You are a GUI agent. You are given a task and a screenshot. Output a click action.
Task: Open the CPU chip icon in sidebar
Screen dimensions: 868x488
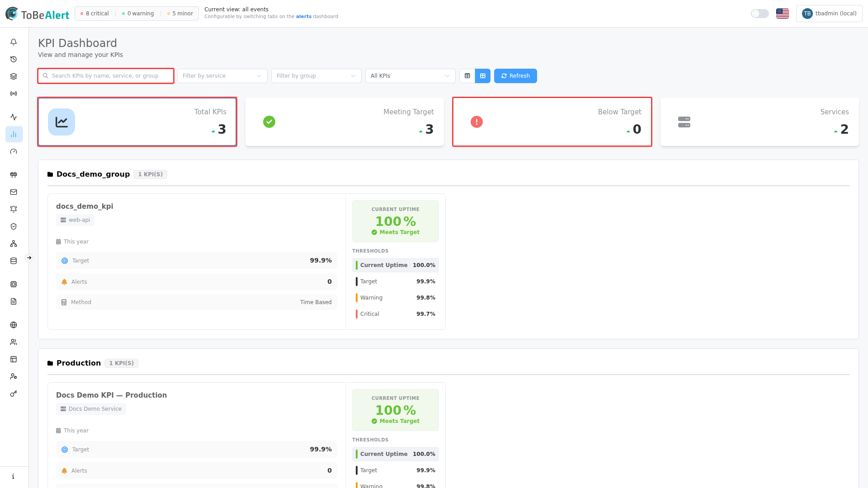pyautogui.click(x=14, y=284)
